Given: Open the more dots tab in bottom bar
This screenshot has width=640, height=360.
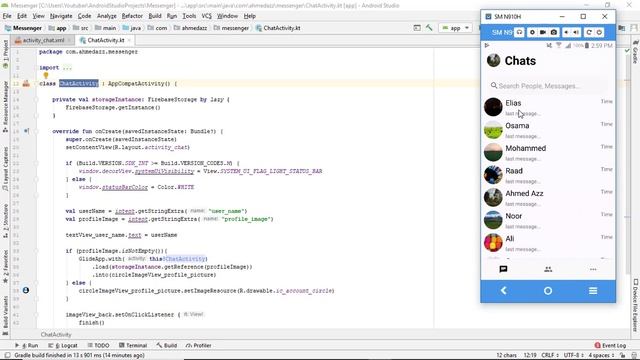Looking at the screenshot, I should coord(593,269).
